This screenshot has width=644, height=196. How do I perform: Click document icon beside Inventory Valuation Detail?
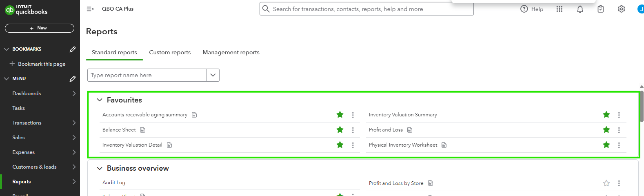(x=169, y=145)
